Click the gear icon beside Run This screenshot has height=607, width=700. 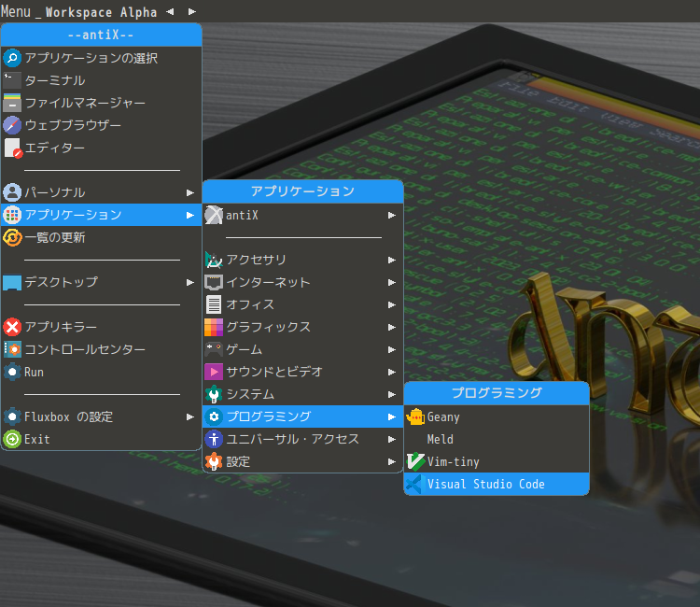click(12, 372)
